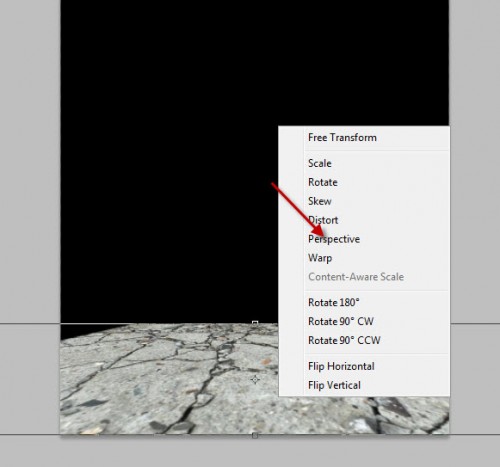Click the top-middle transform handle
500x467 pixels.
click(x=255, y=323)
